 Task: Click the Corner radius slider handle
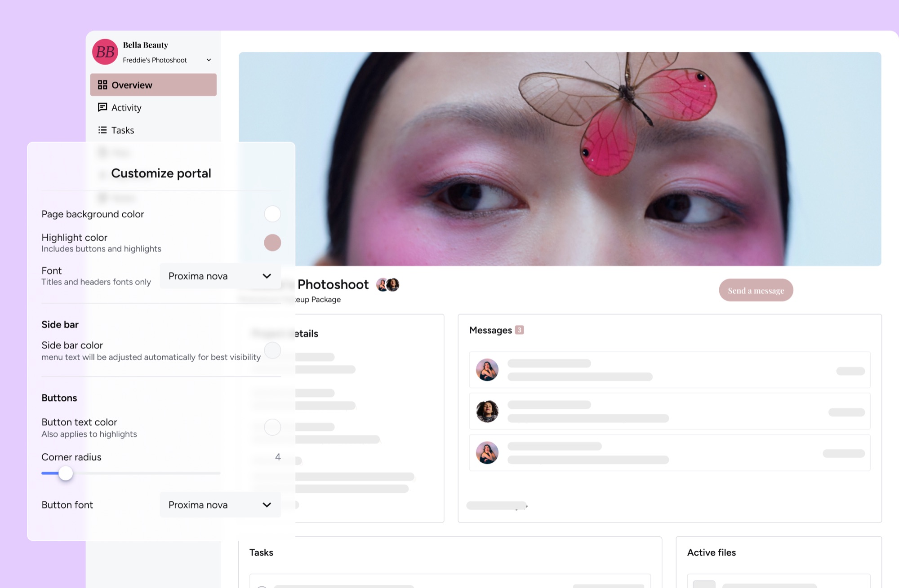pos(66,473)
